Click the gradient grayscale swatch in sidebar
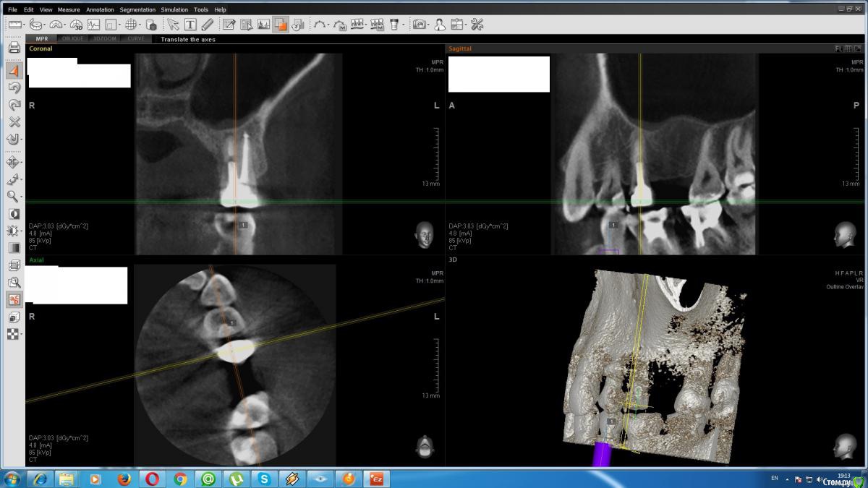The width and height of the screenshot is (868, 488). coord(14,248)
